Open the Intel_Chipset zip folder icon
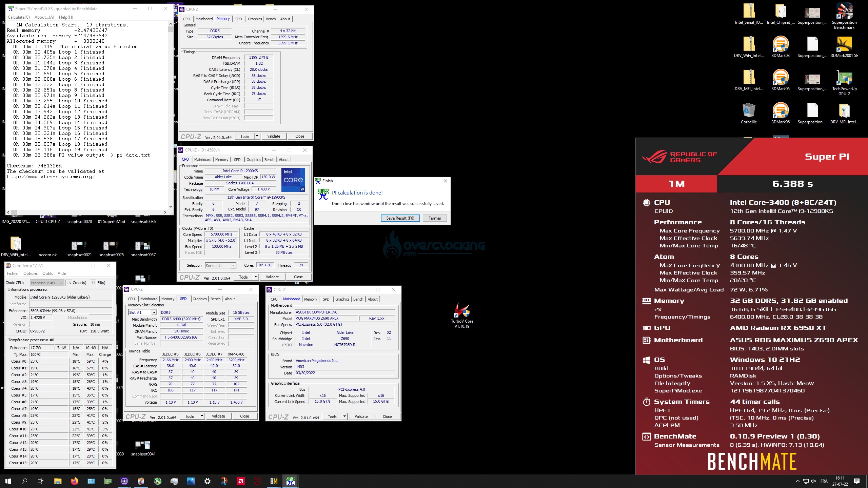 (x=781, y=14)
